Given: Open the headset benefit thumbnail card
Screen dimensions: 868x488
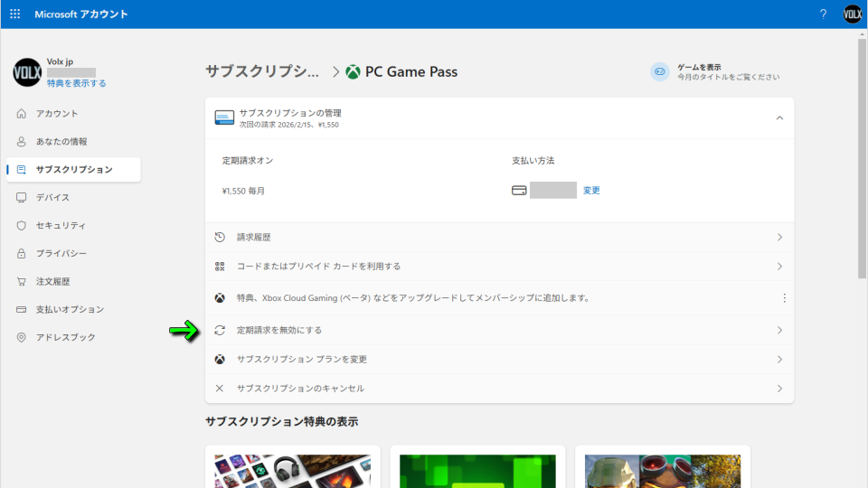Looking at the screenshot, I should tap(292, 470).
